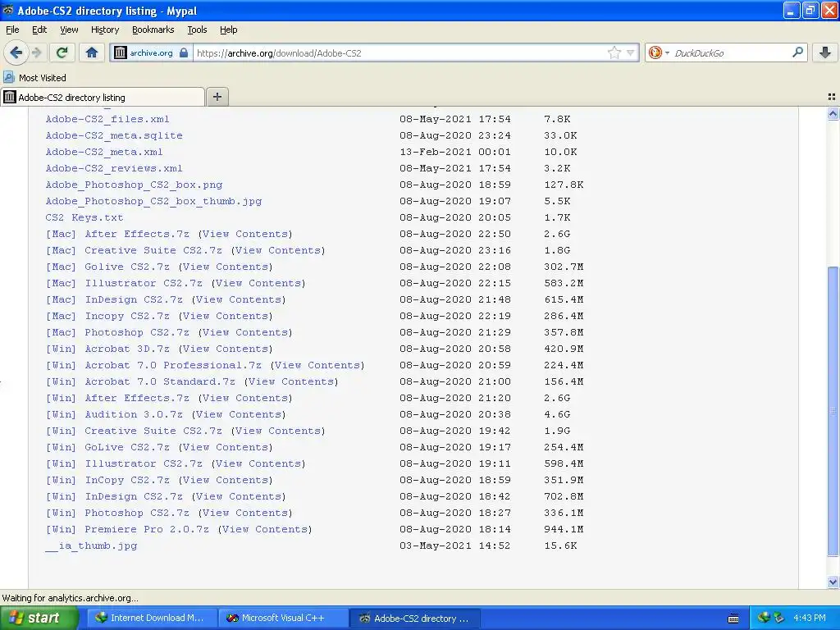Open the Home page icon
The width and height of the screenshot is (840, 630).
(92, 52)
